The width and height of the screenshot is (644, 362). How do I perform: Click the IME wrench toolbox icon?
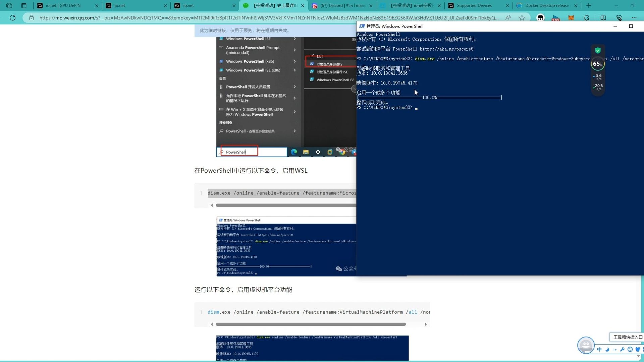(x=622, y=350)
